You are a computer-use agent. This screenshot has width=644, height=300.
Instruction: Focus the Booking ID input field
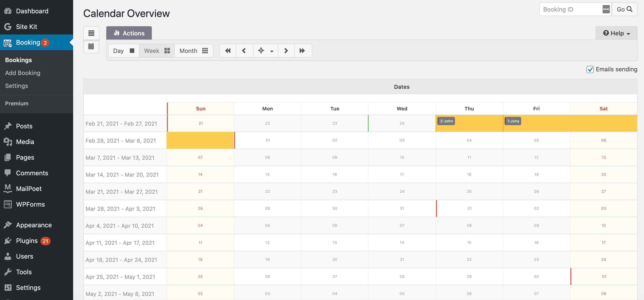click(570, 9)
